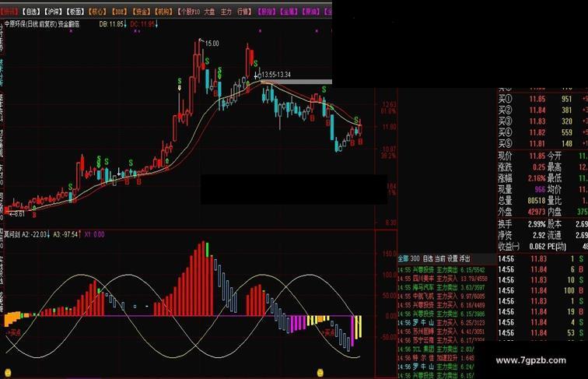The image size is (588, 379).
Task: Open the 【沪深】 menu
Action: click(x=53, y=12)
